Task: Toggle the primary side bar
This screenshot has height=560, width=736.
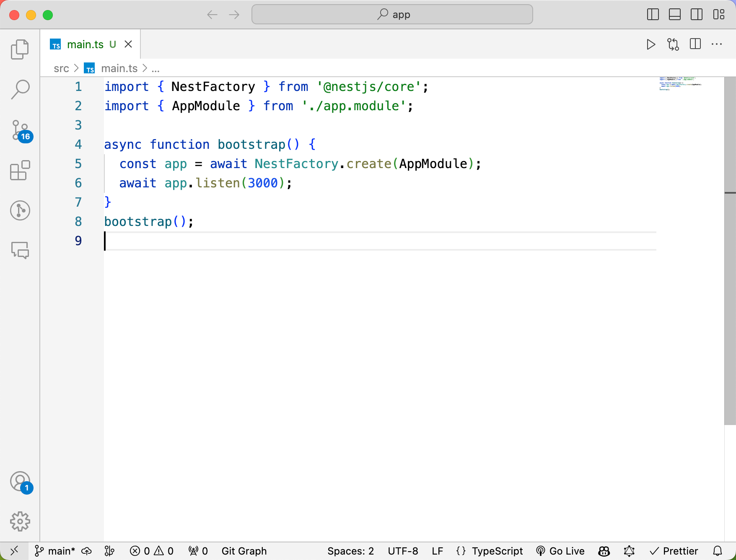Action: tap(653, 15)
